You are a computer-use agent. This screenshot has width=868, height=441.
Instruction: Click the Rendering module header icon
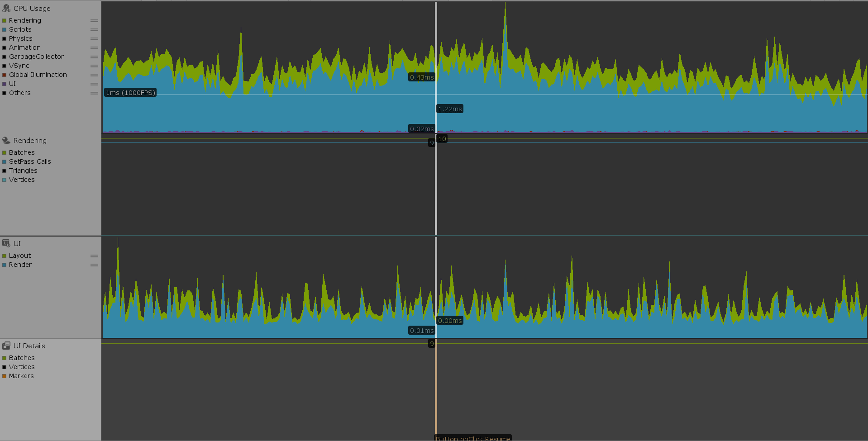click(6, 140)
